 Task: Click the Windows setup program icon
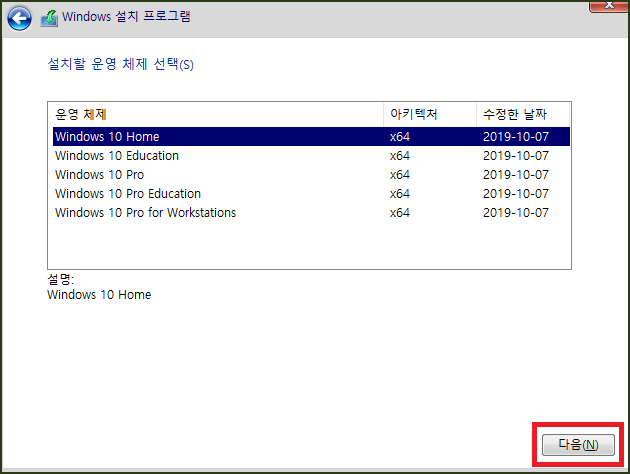pyautogui.click(x=49, y=18)
